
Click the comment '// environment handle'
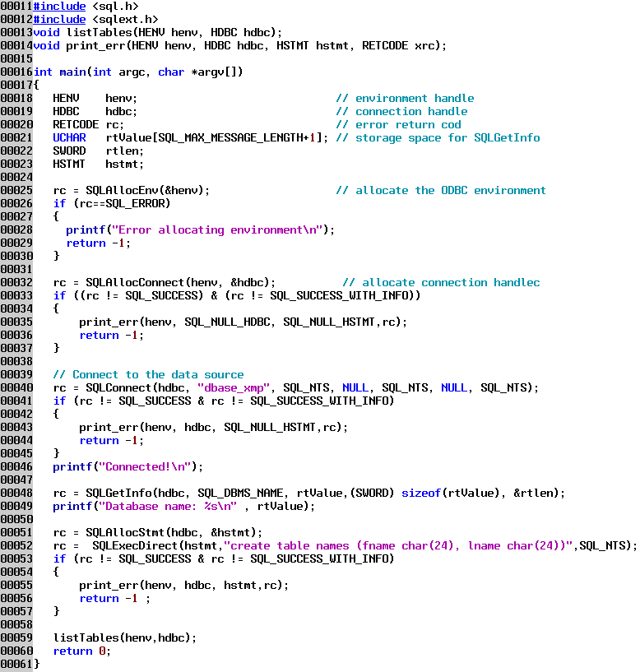click(x=405, y=99)
